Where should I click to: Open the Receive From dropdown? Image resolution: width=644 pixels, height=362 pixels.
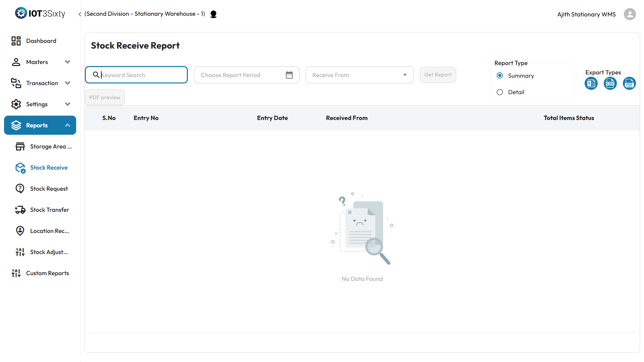pos(360,75)
